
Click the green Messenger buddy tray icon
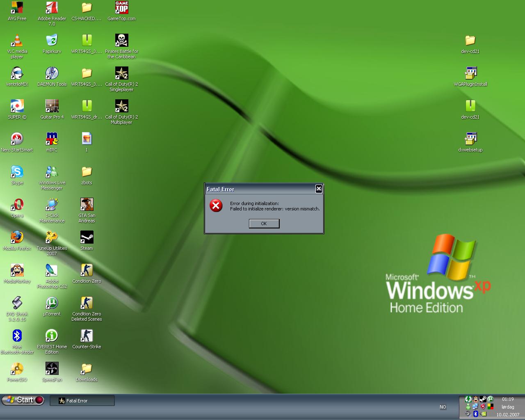tap(468, 406)
